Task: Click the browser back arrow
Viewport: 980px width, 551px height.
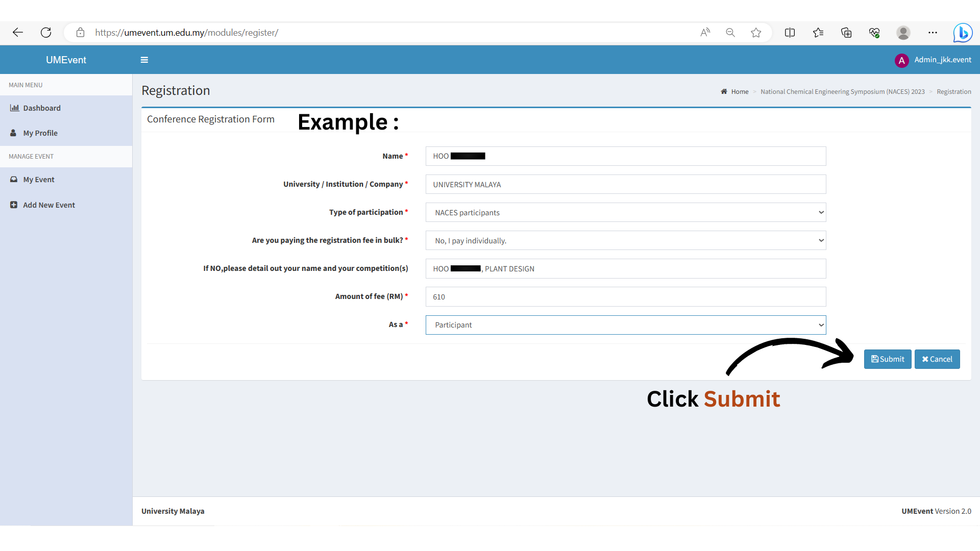Action: coord(18,33)
